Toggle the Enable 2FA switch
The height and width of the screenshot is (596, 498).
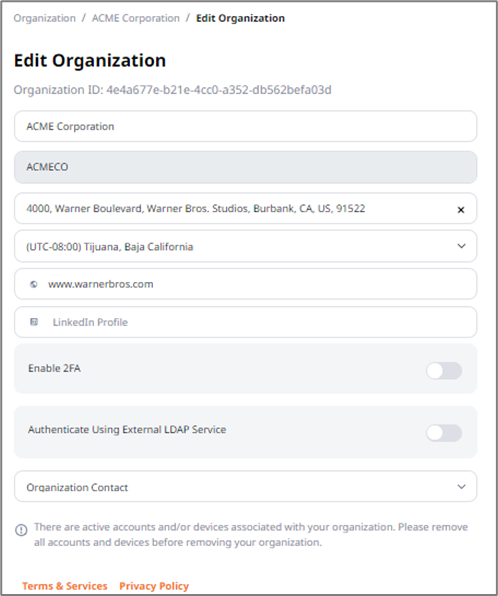click(444, 371)
